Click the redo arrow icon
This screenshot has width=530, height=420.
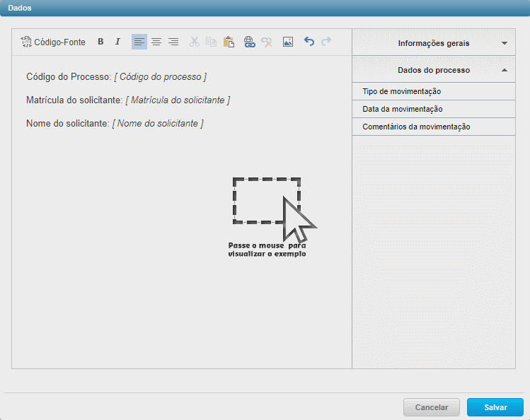point(326,42)
